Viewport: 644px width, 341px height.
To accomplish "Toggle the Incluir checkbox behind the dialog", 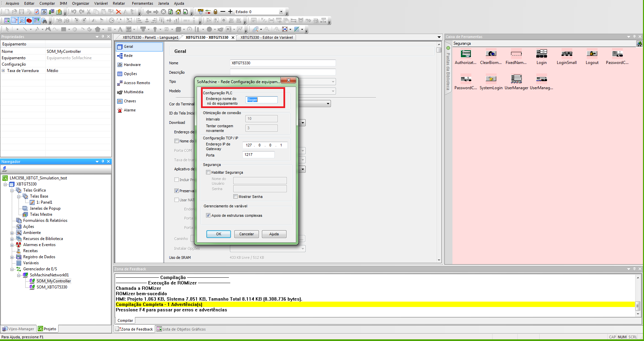I will (x=176, y=180).
